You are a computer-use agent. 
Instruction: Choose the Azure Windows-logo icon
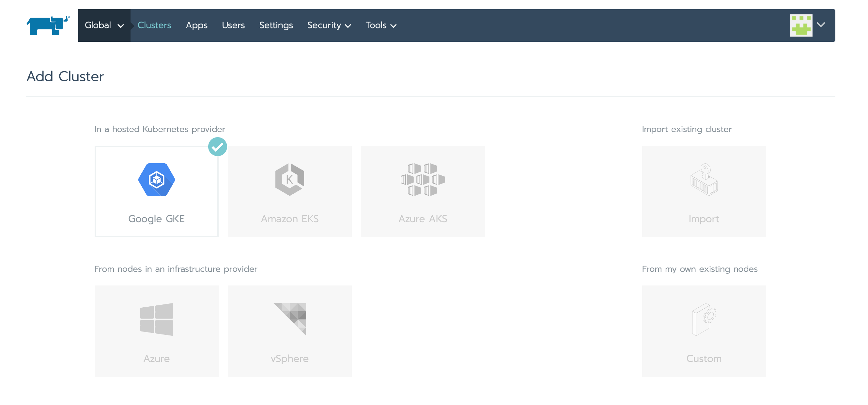(156, 319)
